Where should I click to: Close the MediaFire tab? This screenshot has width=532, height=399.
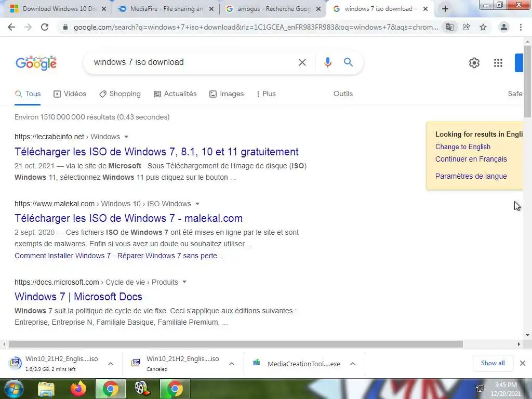211,9
